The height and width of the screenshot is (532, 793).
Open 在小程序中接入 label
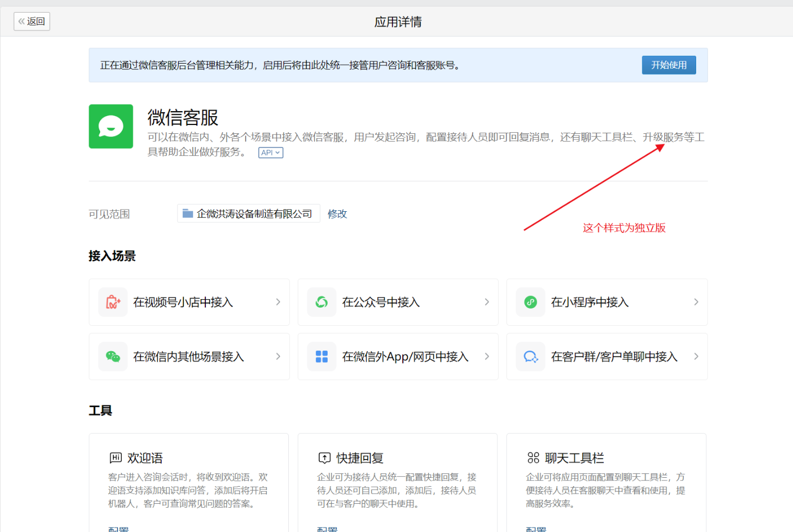pos(590,302)
